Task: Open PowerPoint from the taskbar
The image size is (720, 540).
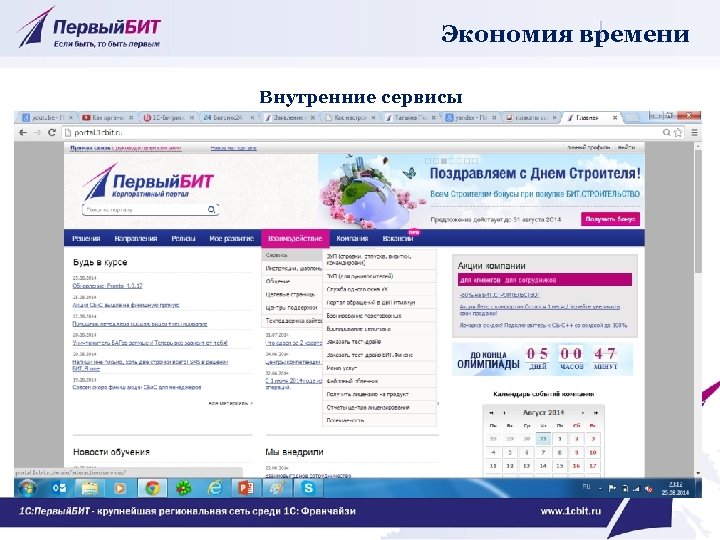Action: tap(246, 488)
